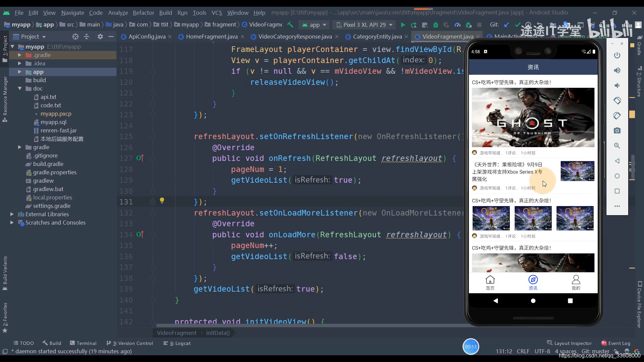Click Attach Debugger to Android Process icon
Image resolution: width=644 pixels, height=362 pixels.
point(469,25)
